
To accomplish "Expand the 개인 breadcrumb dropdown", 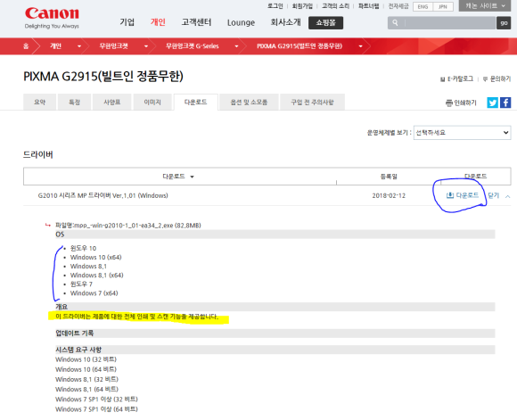I will click(x=79, y=46).
